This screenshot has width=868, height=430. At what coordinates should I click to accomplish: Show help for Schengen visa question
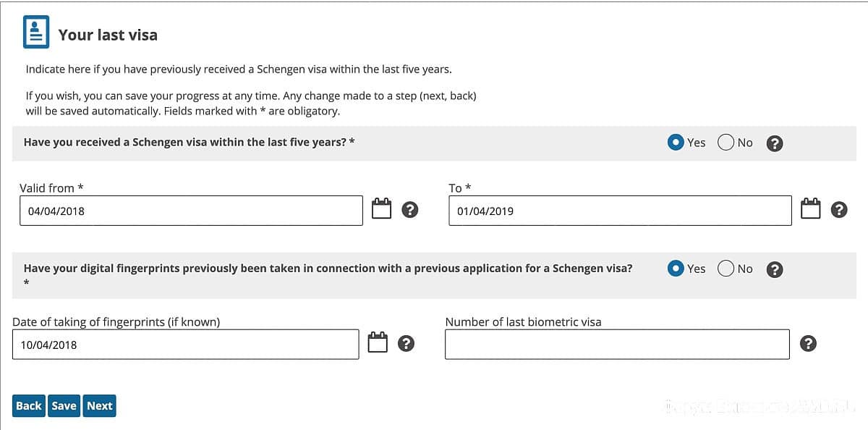[775, 143]
